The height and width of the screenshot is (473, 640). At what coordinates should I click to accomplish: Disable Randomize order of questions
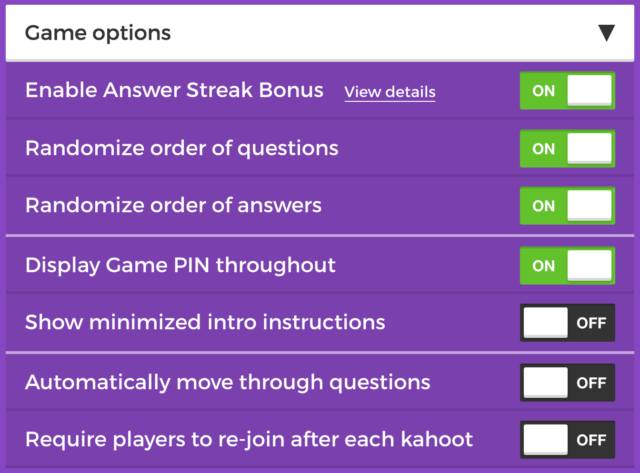pos(566,149)
